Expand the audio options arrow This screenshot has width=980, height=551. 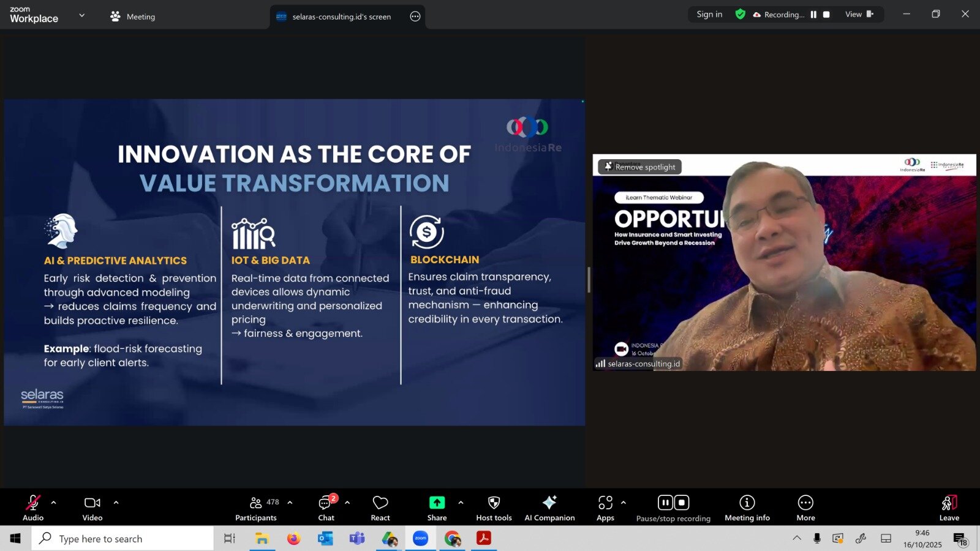coord(54,503)
